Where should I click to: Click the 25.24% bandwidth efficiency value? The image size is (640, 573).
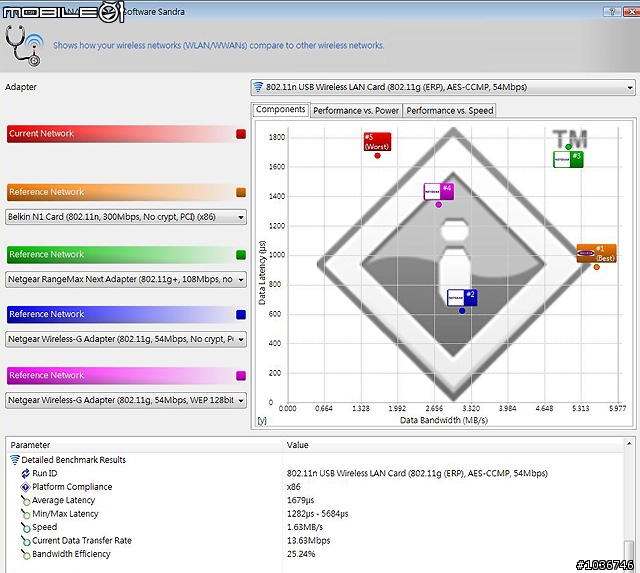pyautogui.click(x=301, y=554)
